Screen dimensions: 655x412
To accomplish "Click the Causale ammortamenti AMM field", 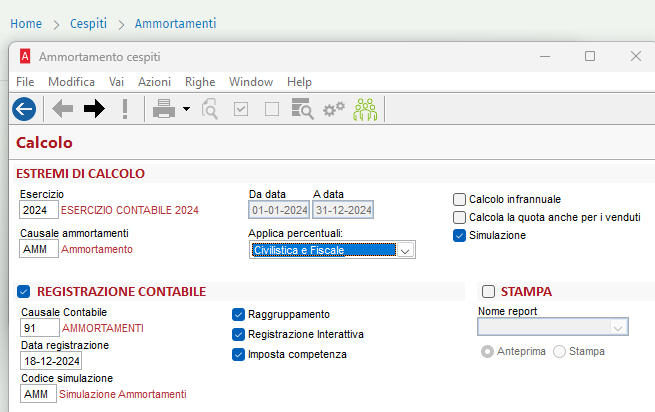I will coord(38,249).
